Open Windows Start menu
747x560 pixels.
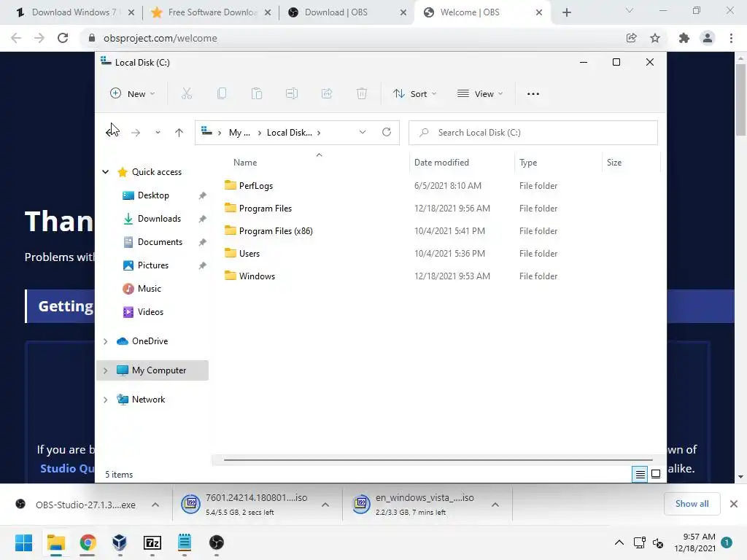tap(24, 542)
